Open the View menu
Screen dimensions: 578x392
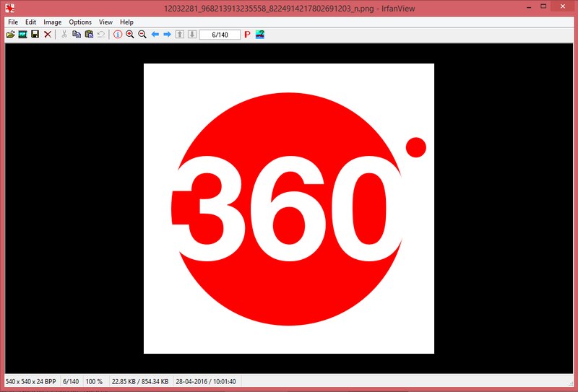105,22
